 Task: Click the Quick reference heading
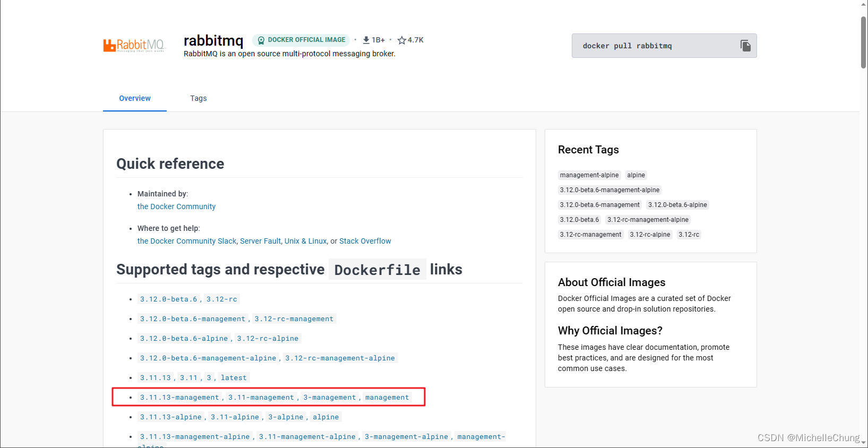[x=170, y=163]
